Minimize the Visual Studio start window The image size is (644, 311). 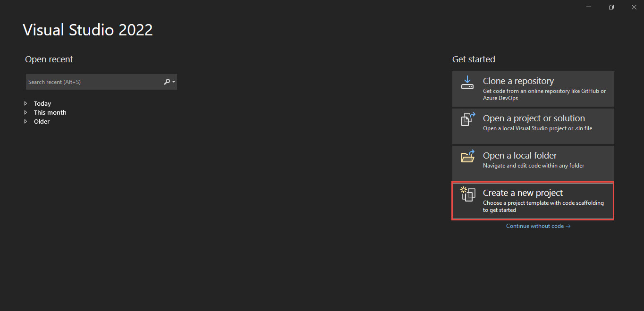click(x=589, y=7)
